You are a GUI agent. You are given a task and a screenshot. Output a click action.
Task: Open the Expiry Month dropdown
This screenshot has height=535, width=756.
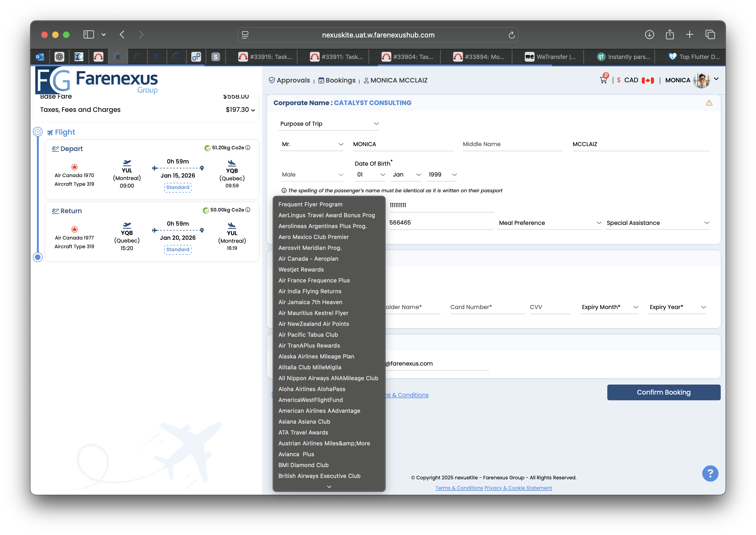(x=609, y=307)
